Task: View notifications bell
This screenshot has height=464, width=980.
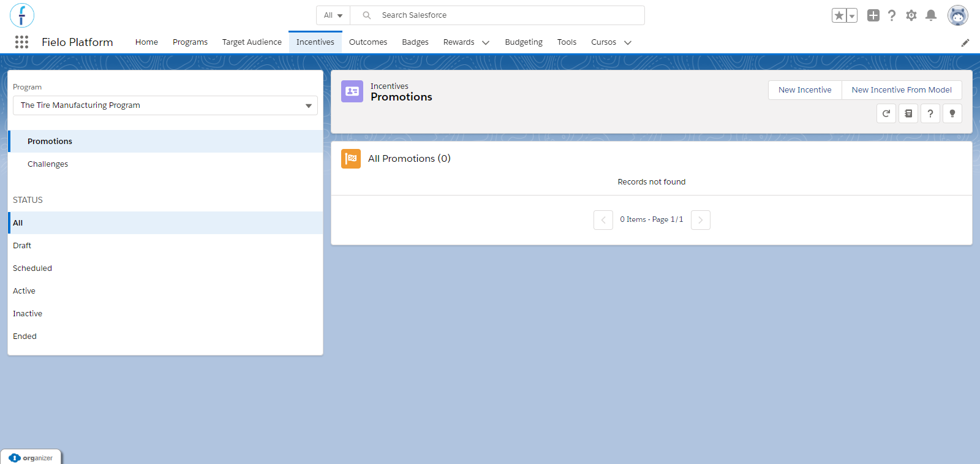Action: point(931,15)
